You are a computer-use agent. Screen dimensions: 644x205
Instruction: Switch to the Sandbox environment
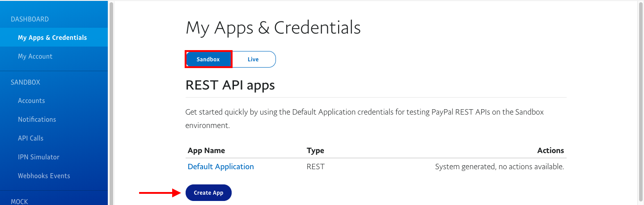208,59
